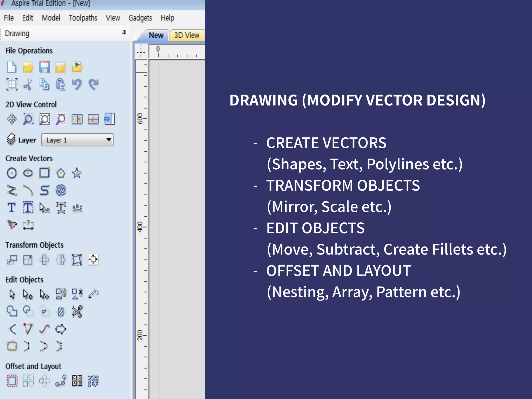Select the Node editing cursor tool
Viewport: 532px width, 399px height.
[28, 294]
